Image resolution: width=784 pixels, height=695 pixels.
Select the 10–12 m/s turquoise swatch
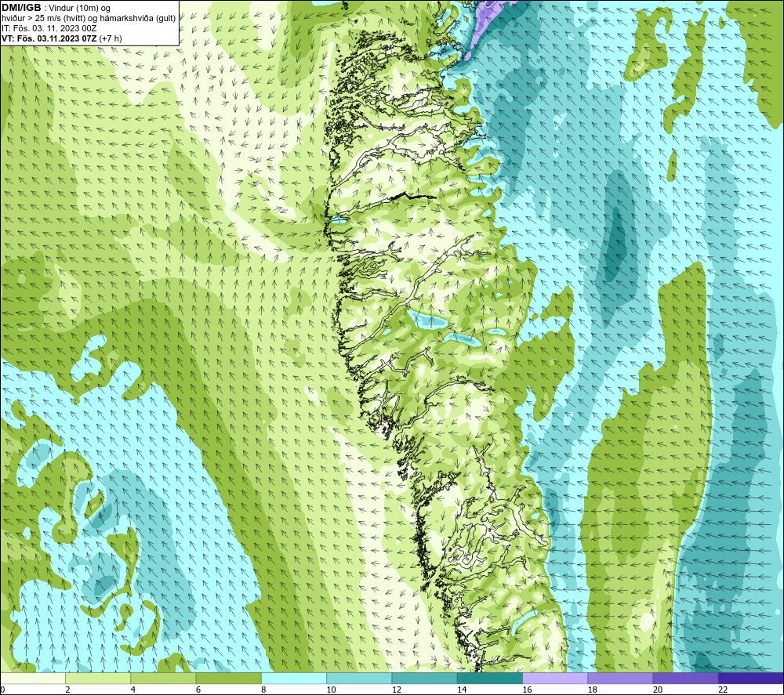point(359,678)
